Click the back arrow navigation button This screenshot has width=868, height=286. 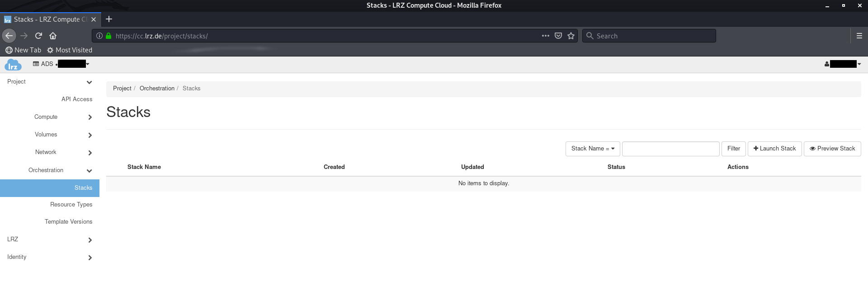point(9,36)
